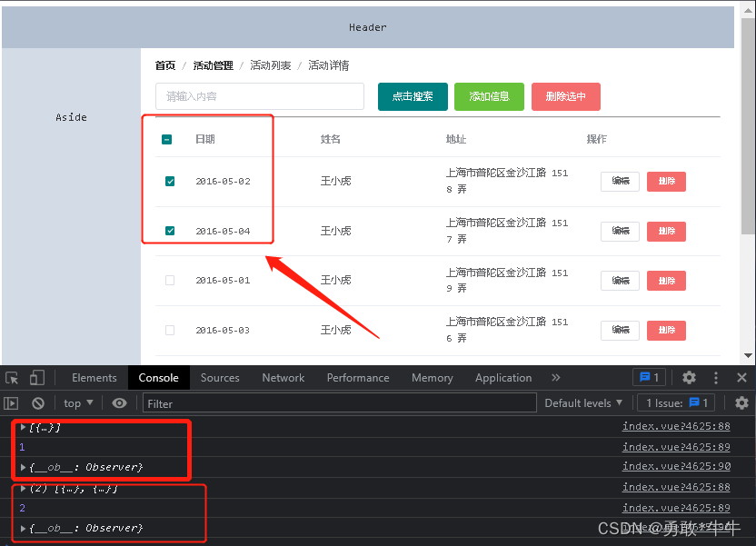Switch to the Elements panel
The width and height of the screenshot is (756, 546).
point(94,377)
